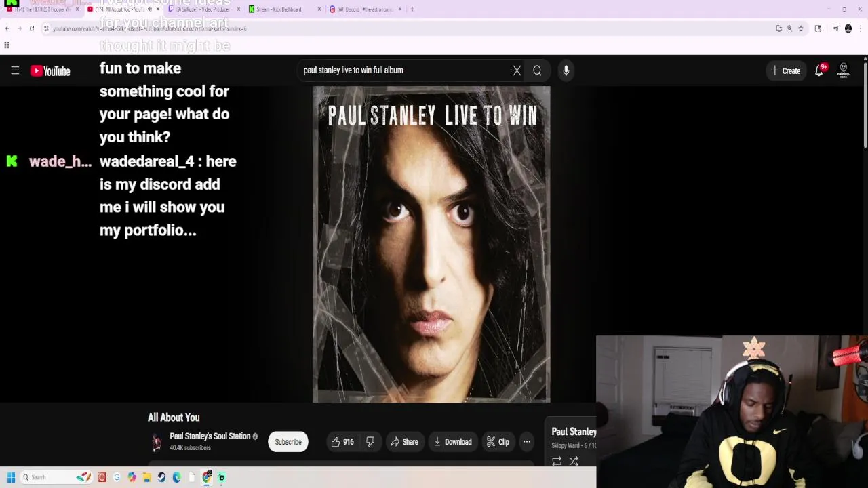
Task: Run search with magnifier button
Action: pyautogui.click(x=537, y=70)
